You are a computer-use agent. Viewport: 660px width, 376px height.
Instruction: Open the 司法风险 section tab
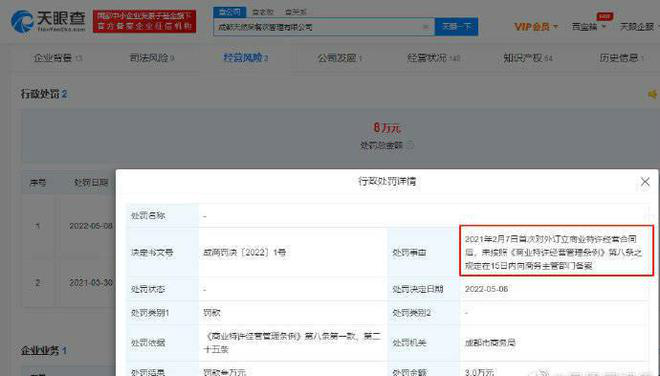(x=152, y=58)
